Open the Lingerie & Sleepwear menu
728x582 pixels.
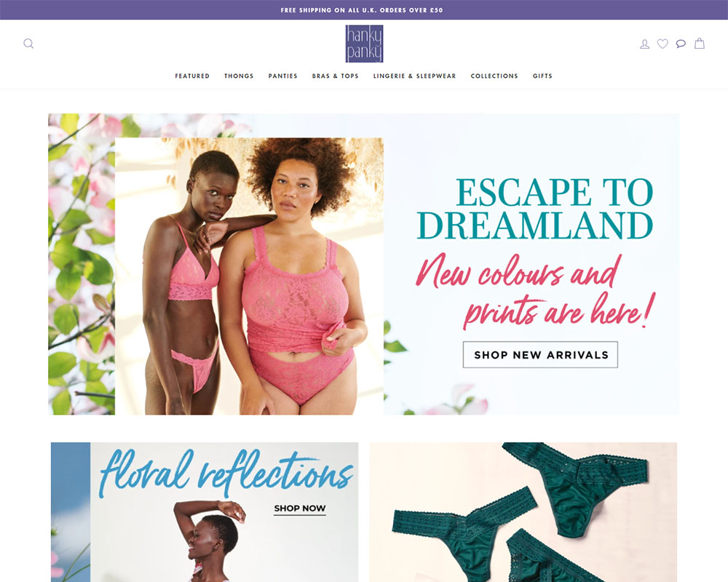coord(415,76)
